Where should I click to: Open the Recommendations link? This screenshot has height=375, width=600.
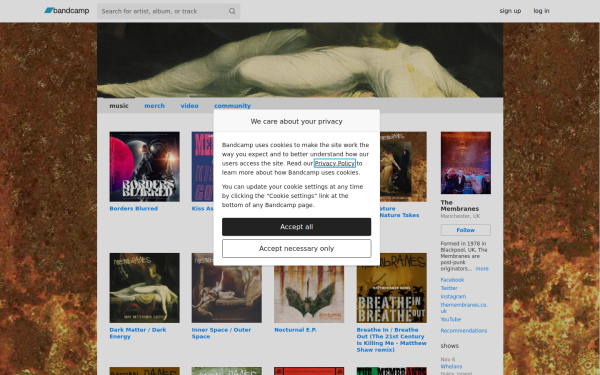tap(463, 331)
